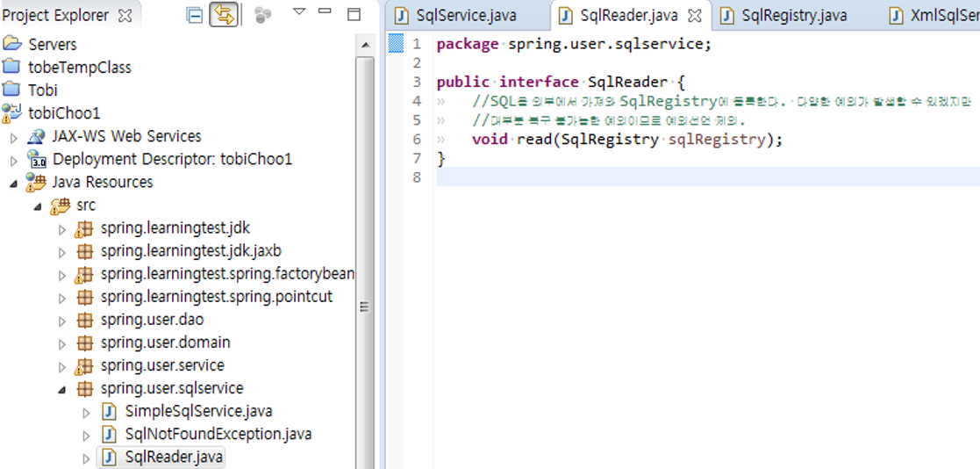Viewport: 980px width, 469px height.
Task: Click line number 8 in gutter
Action: coord(418,177)
